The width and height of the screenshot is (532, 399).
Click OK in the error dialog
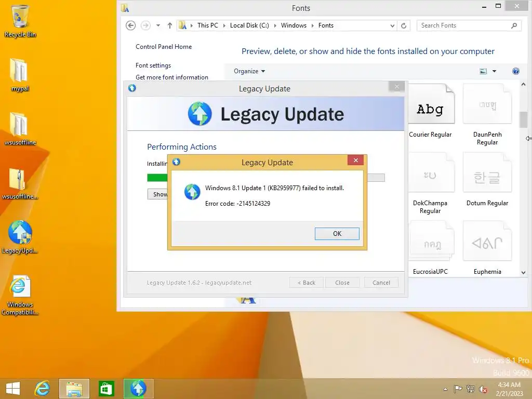tap(337, 233)
